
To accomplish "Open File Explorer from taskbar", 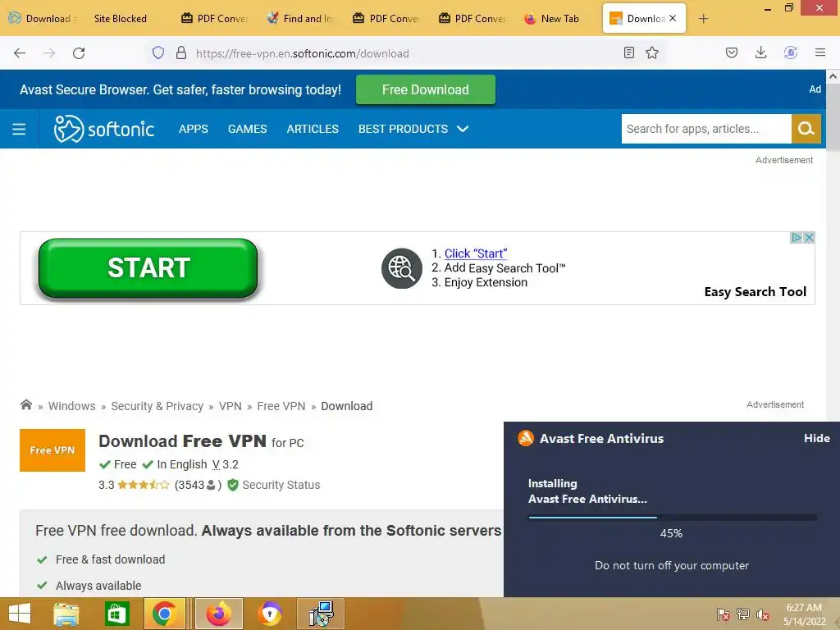I will [66, 614].
